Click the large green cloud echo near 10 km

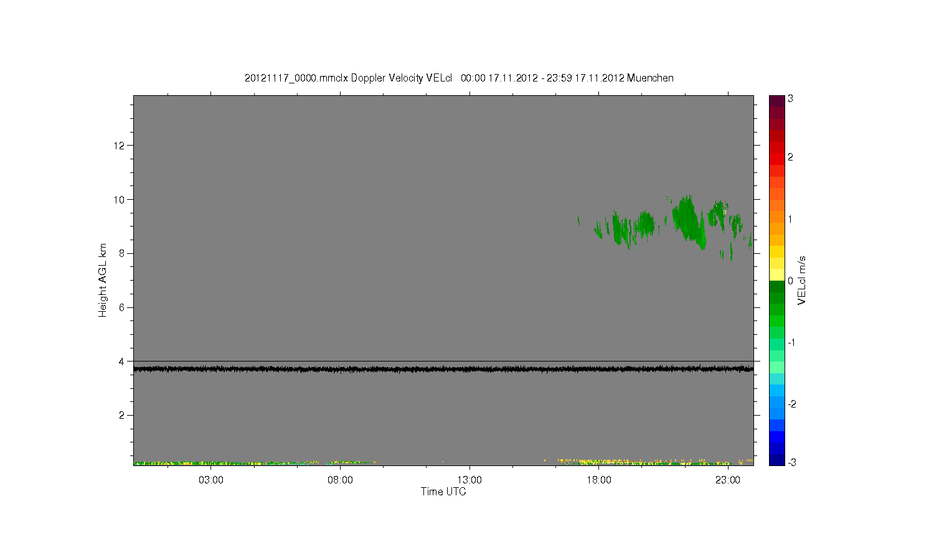coord(689,220)
